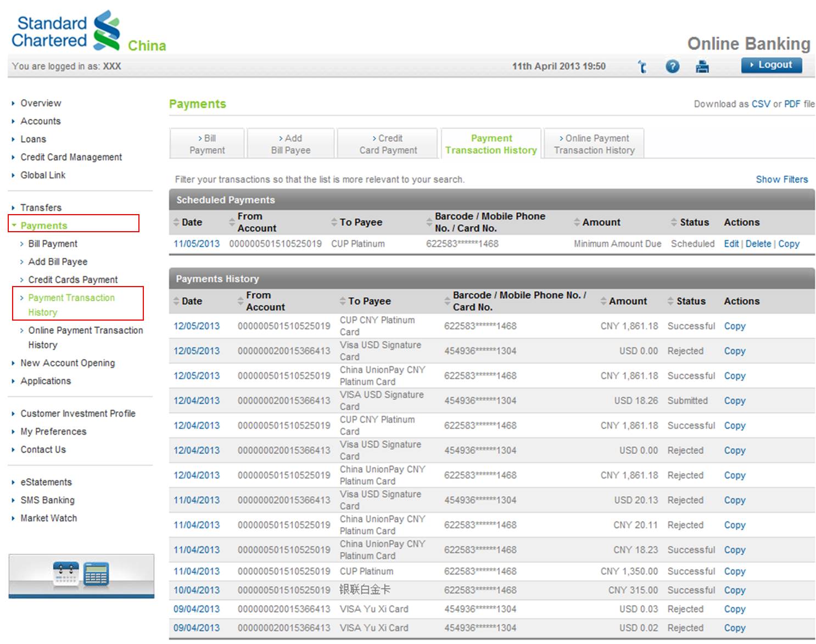Sort Payments History by Date column

(188, 301)
